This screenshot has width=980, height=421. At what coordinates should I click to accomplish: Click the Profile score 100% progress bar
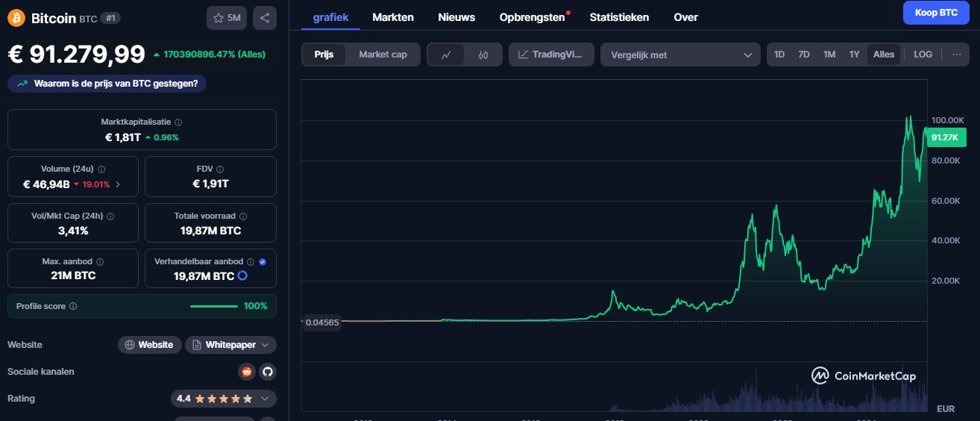tap(213, 306)
